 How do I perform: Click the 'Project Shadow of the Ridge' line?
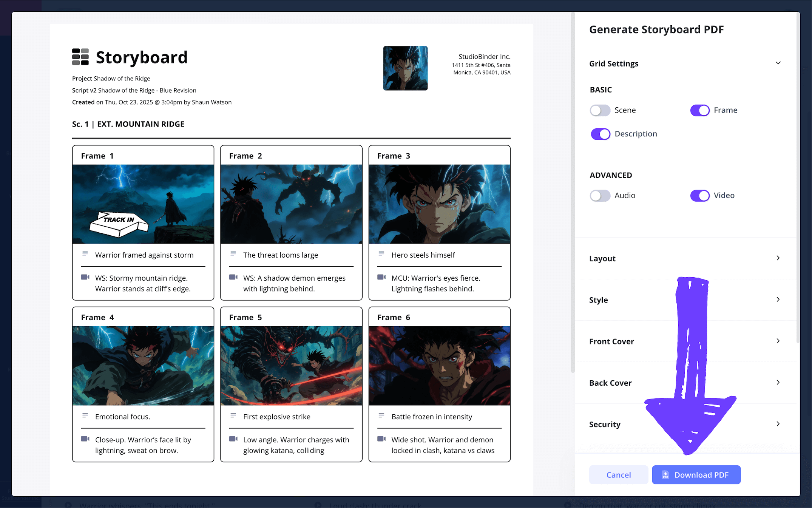click(x=111, y=79)
